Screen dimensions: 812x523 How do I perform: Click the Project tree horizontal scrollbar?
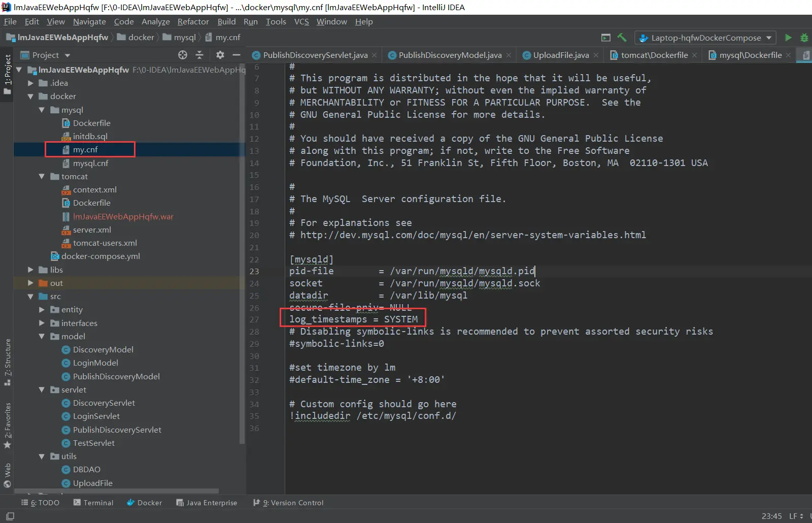click(117, 492)
